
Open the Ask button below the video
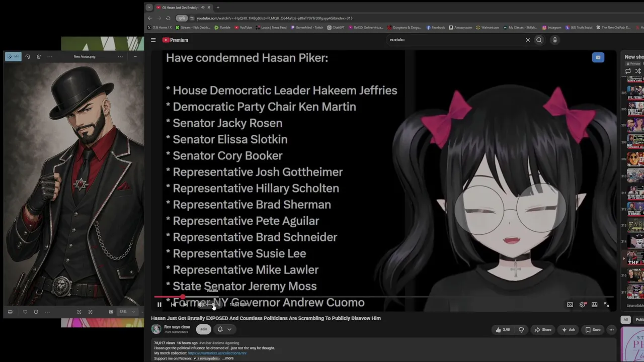pyautogui.click(x=568, y=330)
